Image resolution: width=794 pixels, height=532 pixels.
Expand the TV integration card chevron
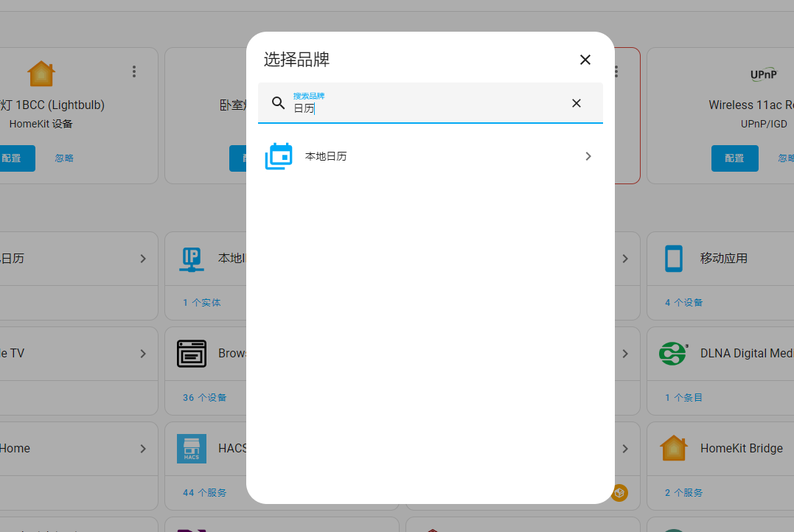tap(143, 354)
